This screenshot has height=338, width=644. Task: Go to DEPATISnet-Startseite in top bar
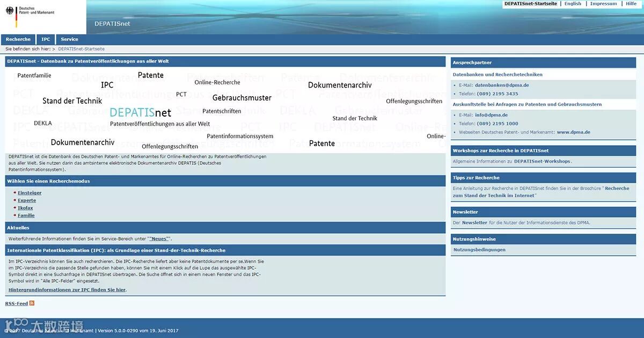(530, 4)
